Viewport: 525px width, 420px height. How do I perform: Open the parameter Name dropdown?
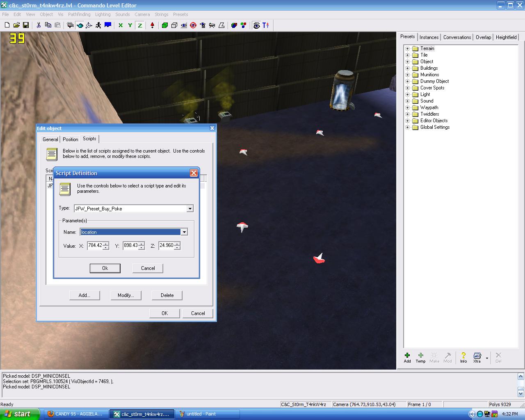tap(184, 232)
